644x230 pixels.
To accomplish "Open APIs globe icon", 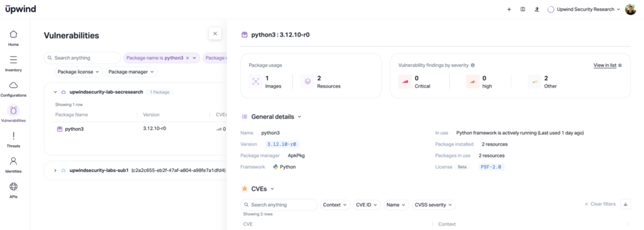I will (13, 187).
